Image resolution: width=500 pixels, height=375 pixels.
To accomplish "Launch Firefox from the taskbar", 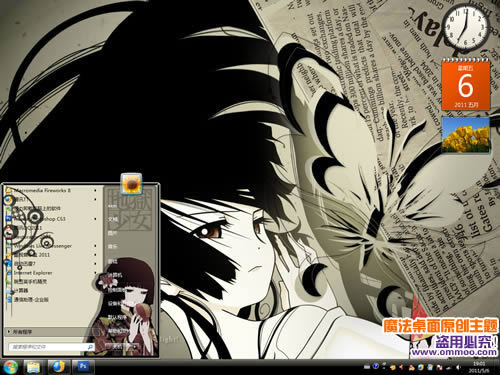I will point(58,367).
